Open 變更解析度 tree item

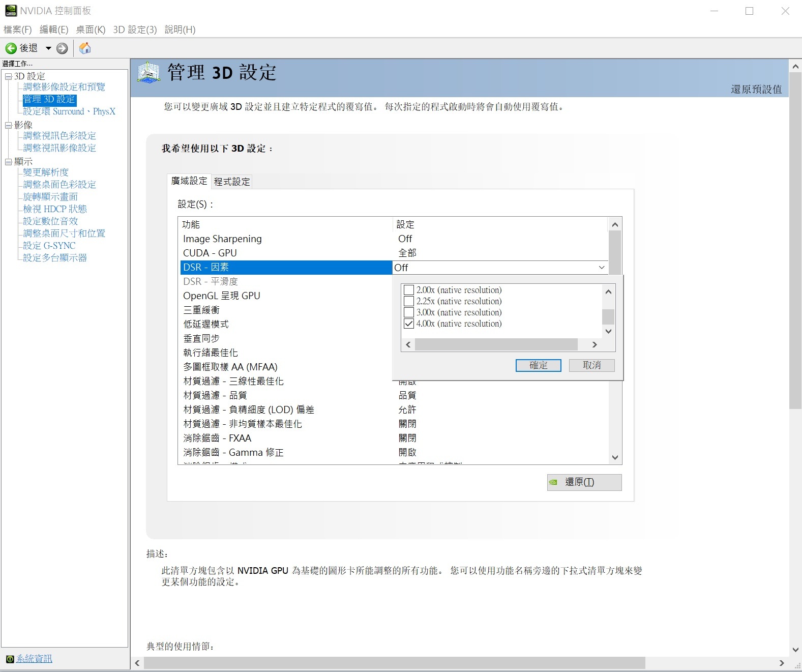46,172
